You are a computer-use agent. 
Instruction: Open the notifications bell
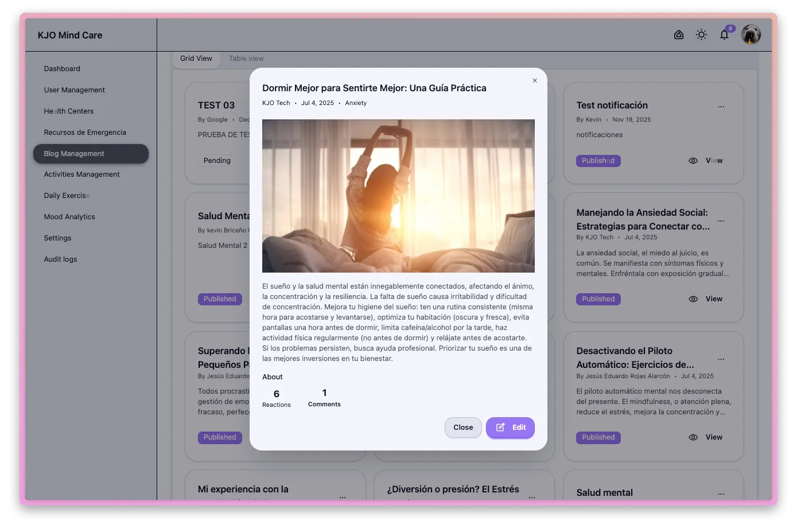point(724,35)
